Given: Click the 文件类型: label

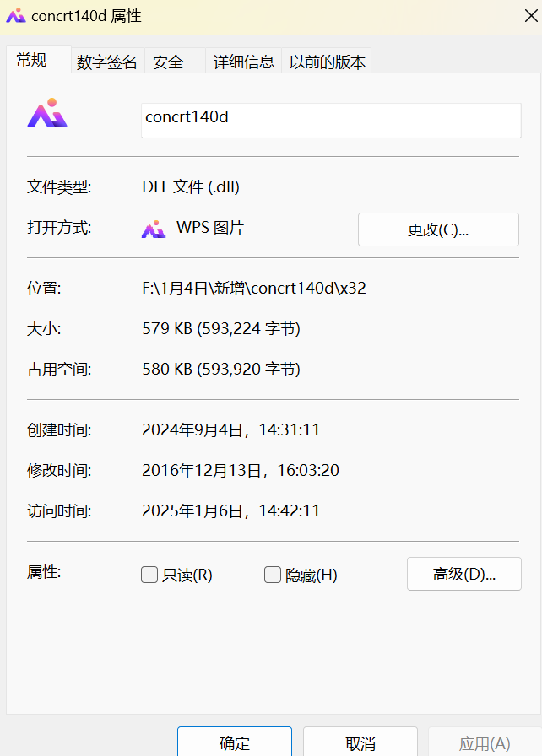Looking at the screenshot, I should coord(59,187).
